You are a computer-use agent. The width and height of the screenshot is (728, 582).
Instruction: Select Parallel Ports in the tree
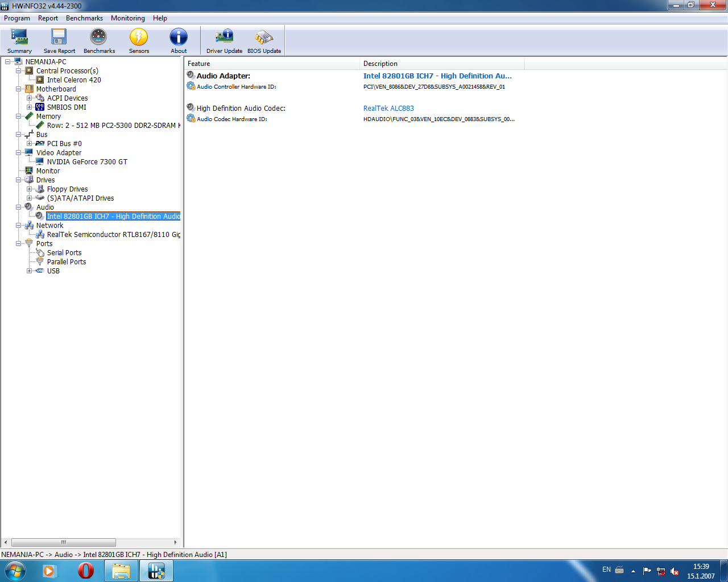click(67, 261)
